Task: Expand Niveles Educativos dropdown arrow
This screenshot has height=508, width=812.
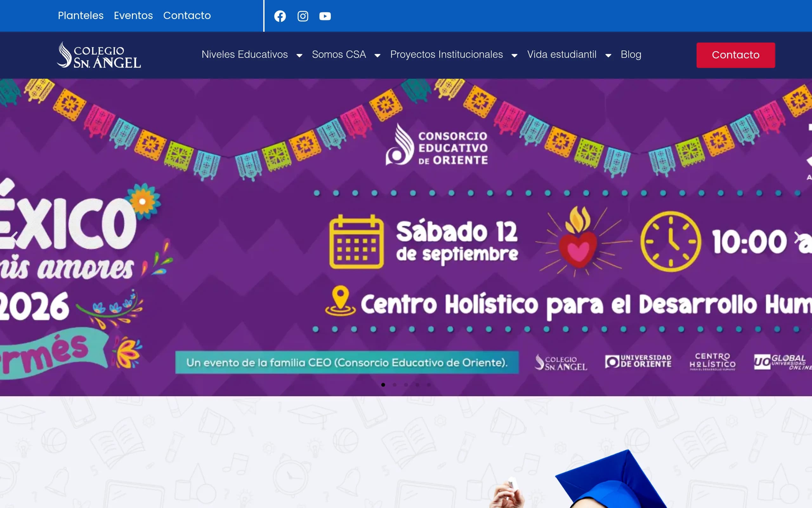Action: [x=299, y=56]
